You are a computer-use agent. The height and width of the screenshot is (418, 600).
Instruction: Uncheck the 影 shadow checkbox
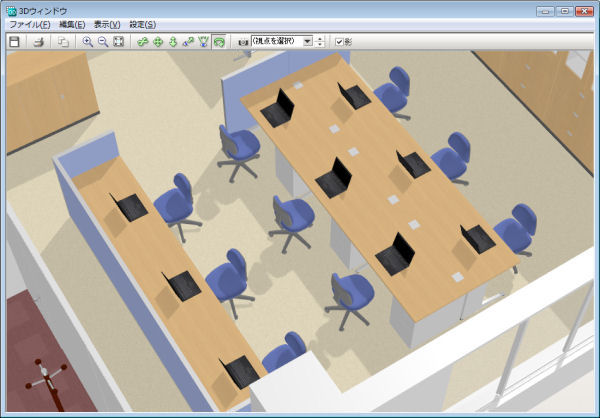click(339, 42)
